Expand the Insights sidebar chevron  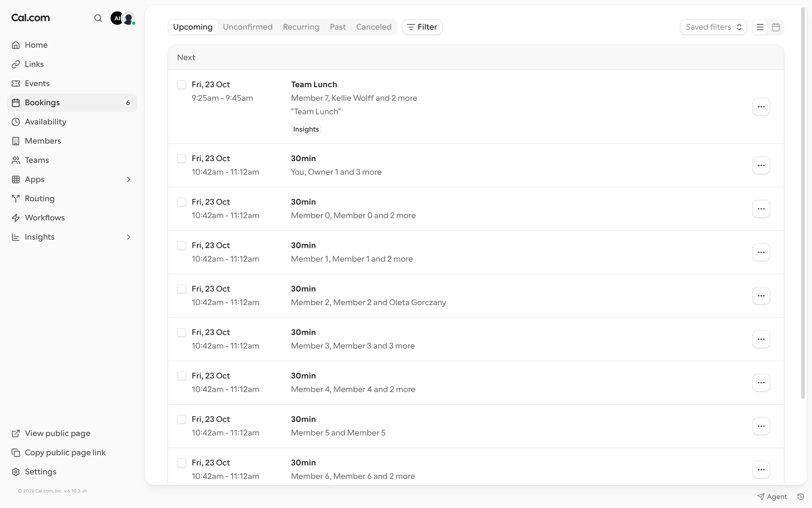pos(129,237)
